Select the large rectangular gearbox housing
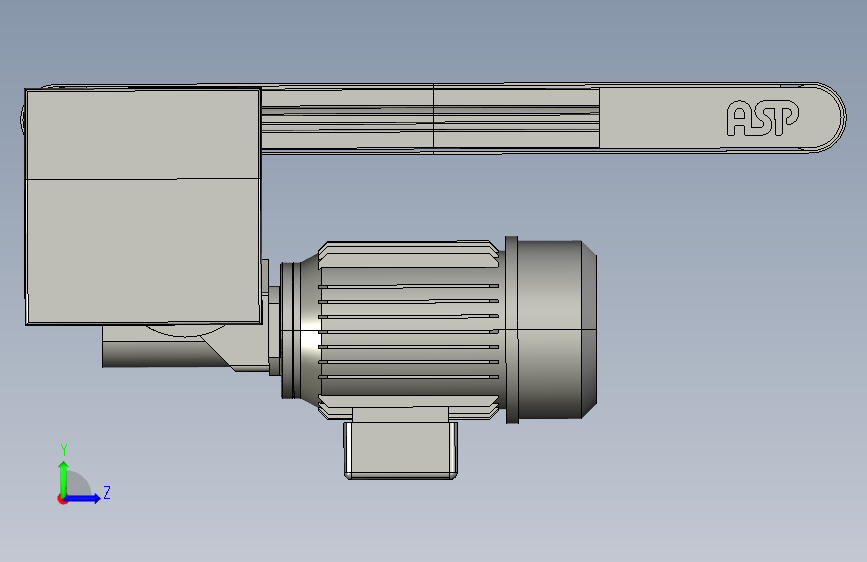This screenshot has width=867, height=562. pos(143,206)
